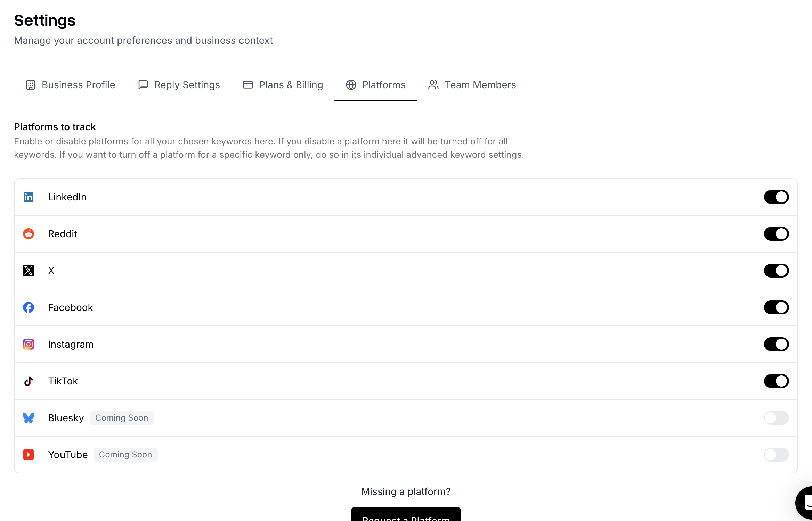The image size is (812, 521).
Task: Click the X platform logo icon
Action: (x=29, y=271)
